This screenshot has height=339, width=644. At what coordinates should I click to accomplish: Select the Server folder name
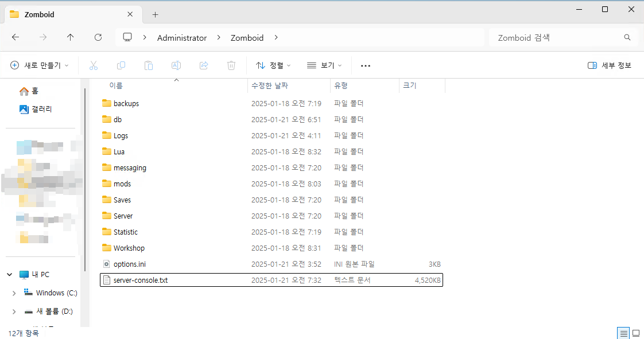coord(123,216)
